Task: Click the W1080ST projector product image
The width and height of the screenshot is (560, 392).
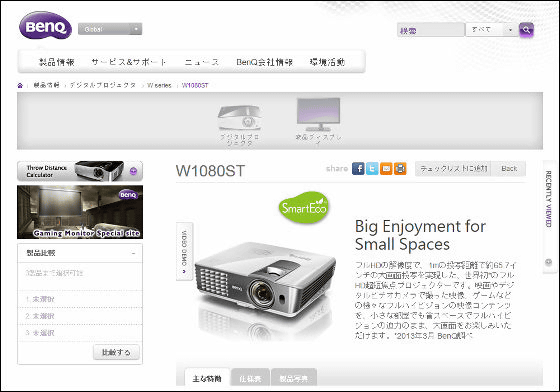Action: (265, 280)
